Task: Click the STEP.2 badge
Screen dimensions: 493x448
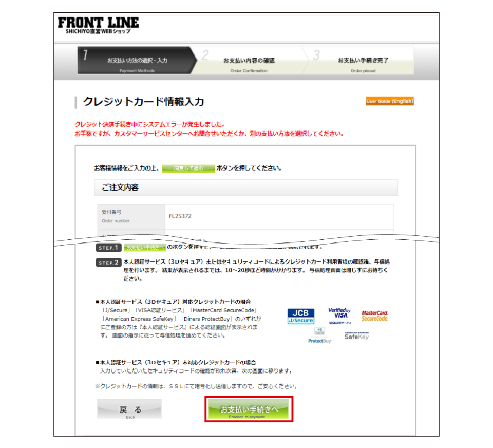Action: (108, 263)
